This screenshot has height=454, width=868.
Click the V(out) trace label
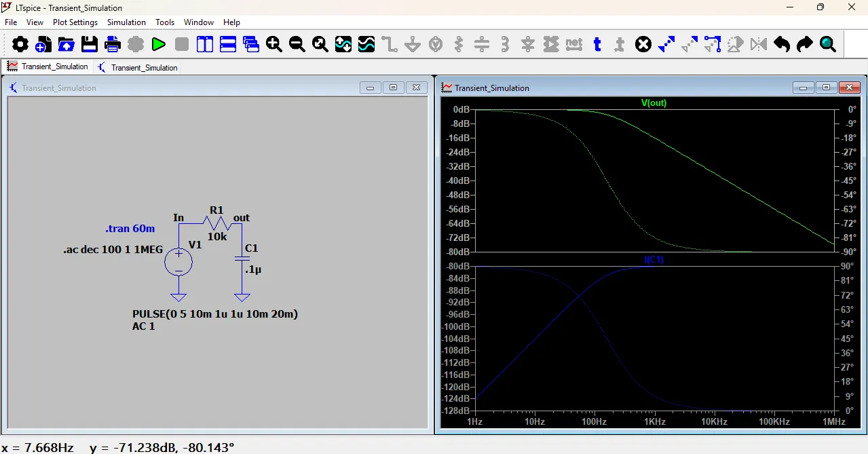tap(654, 103)
